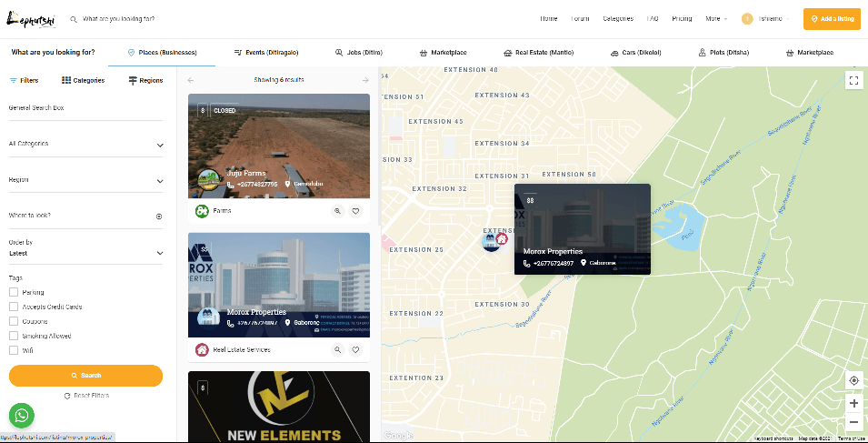Expand the More menu in header

tap(716, 19)
